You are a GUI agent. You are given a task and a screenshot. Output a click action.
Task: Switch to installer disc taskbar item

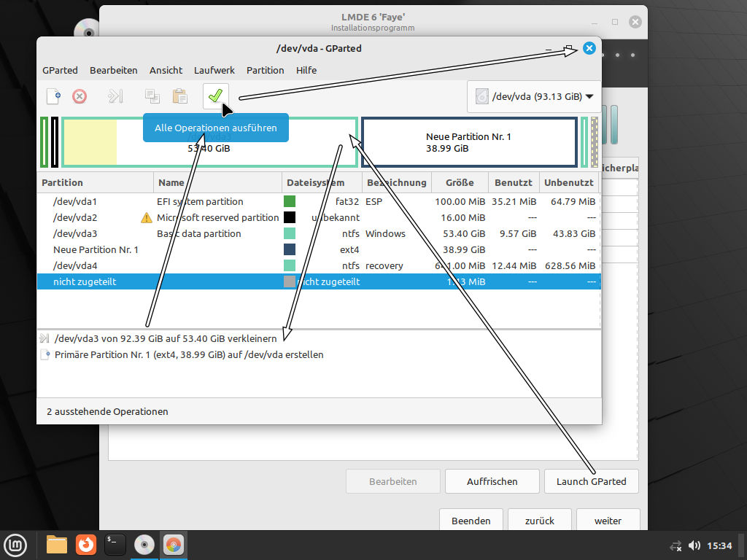(144, 545)
